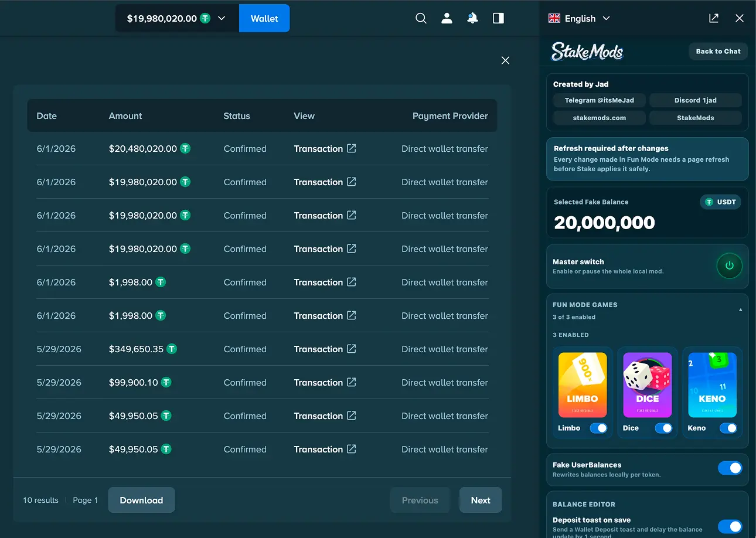Screen dimensions: 756x538
Task: Close the transactions modal X
Action: point(505,60)
